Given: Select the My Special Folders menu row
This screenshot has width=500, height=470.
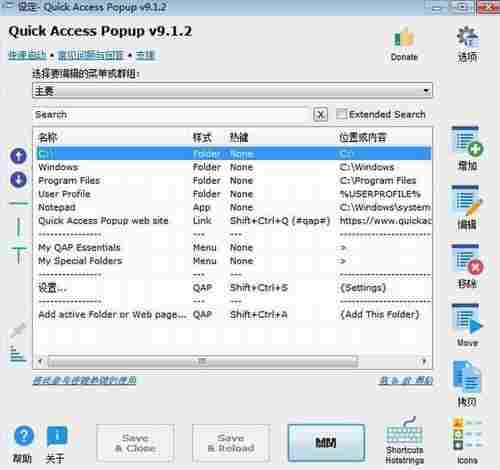Looking at the screenshot, I should [234, 261].
